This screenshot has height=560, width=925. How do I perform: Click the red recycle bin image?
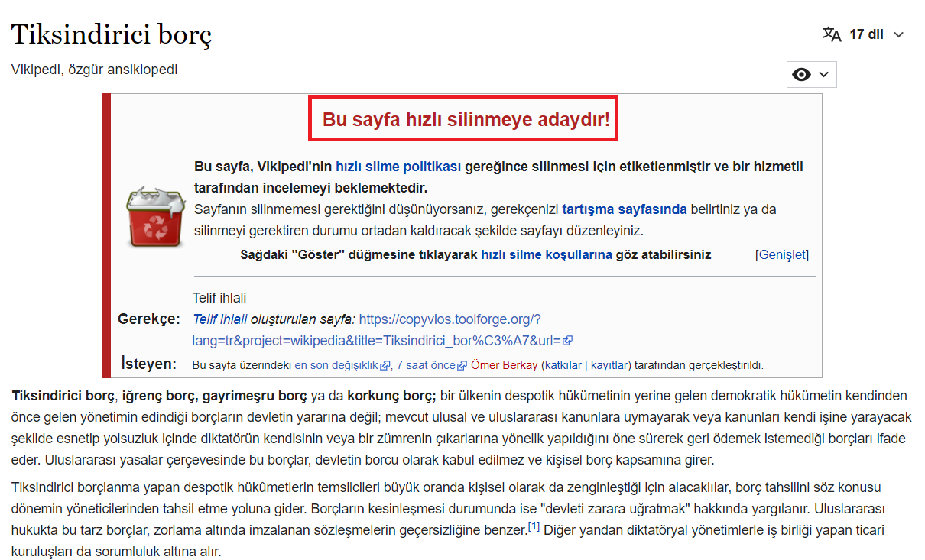(155, 216)
